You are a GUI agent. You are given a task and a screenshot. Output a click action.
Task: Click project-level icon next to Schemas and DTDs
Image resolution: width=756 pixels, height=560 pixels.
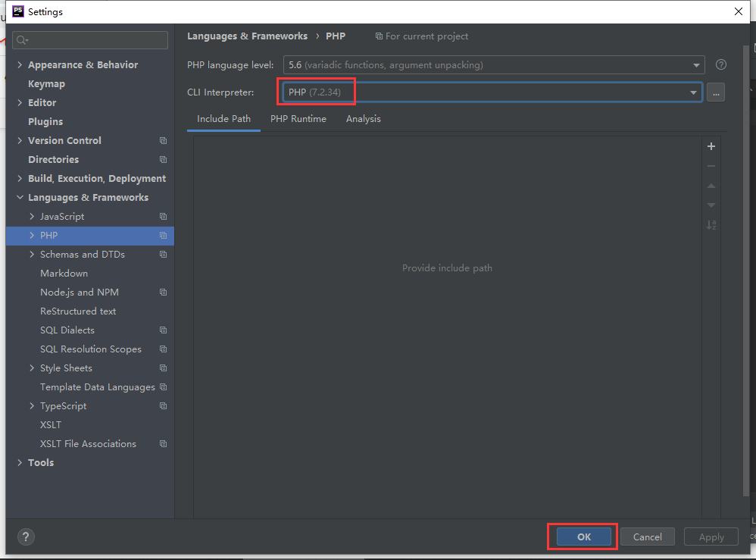point(164,254)
